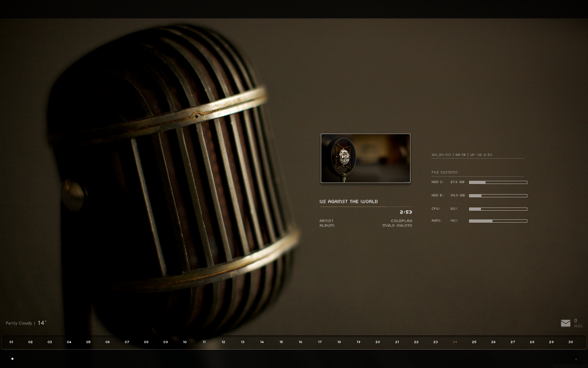
Task: Click the CPU 20% value
Action: pos(454,209)
